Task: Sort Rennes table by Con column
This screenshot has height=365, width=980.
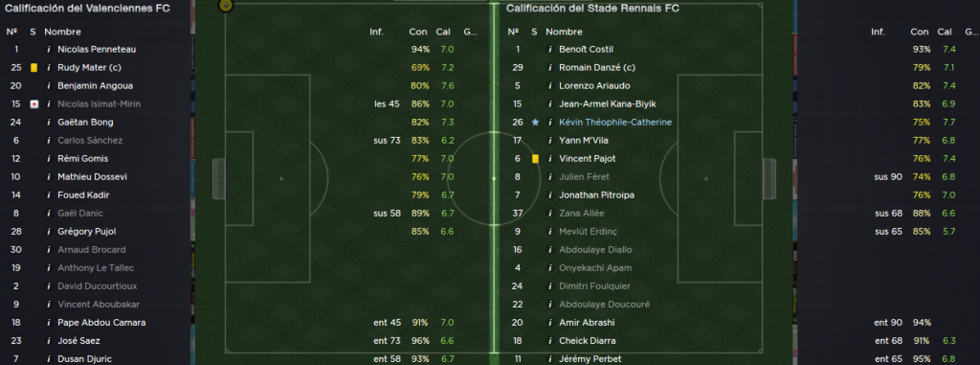Action: pos(920,32)
